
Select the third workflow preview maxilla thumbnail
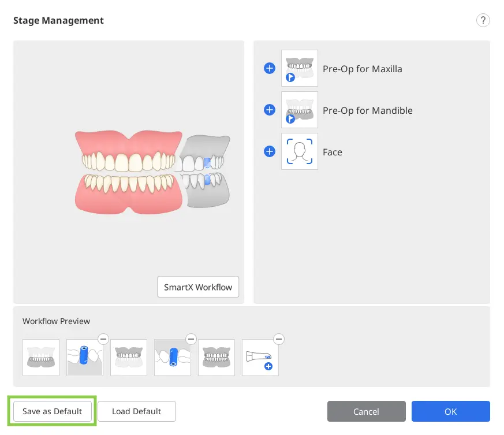click(x=129, y=358)
